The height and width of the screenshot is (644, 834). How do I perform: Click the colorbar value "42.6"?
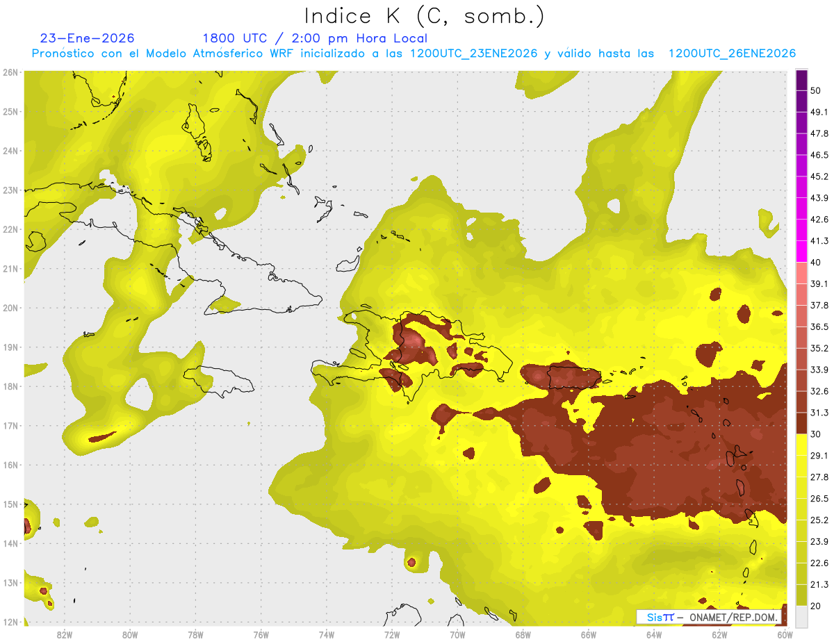coord(819,220)
